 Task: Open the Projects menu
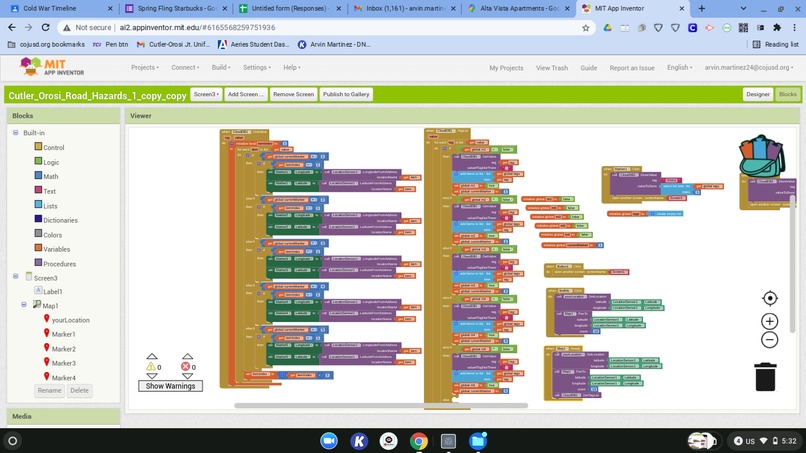(x=144, y=67)
